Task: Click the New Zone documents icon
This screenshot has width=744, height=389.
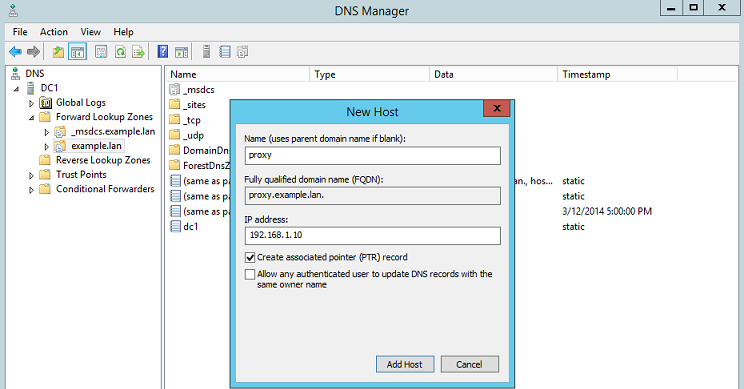Action: pyautogui.click(x=242, y=52)
